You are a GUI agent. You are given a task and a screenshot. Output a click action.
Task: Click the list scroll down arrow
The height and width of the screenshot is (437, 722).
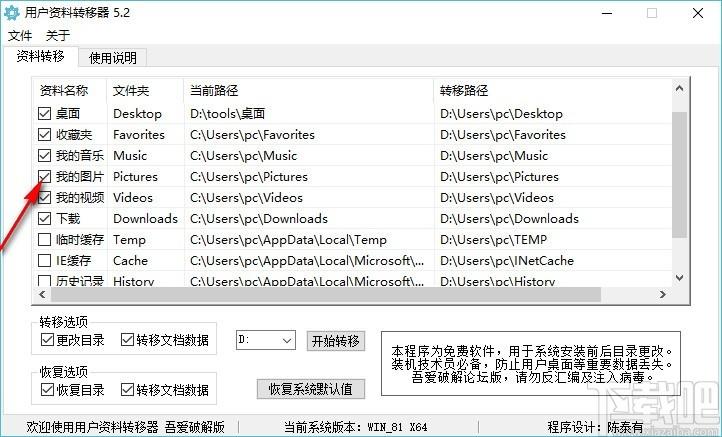click(x=680, y=278)
